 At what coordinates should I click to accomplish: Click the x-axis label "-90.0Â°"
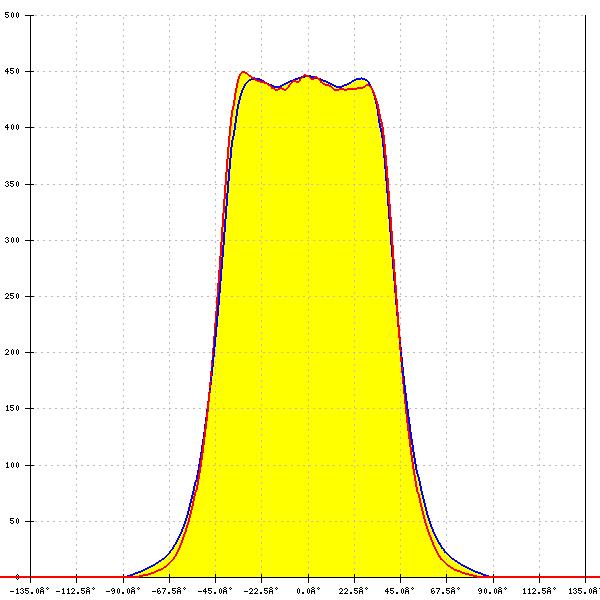click(x=122, y=591)
